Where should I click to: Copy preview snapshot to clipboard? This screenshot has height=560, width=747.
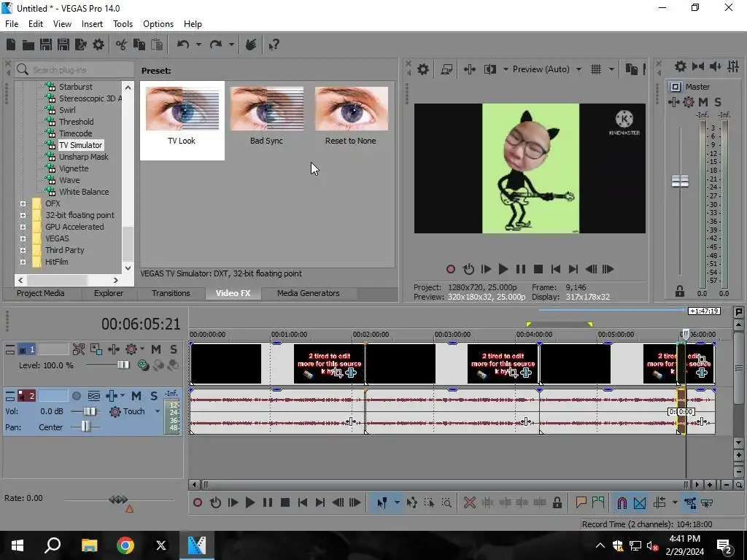[x=631, y=69]
